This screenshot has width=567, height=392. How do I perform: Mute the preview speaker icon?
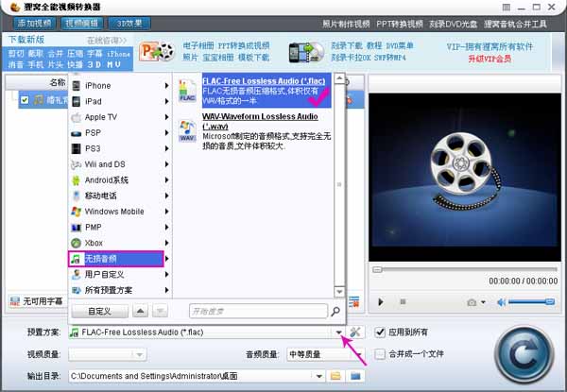click(501, 302)
